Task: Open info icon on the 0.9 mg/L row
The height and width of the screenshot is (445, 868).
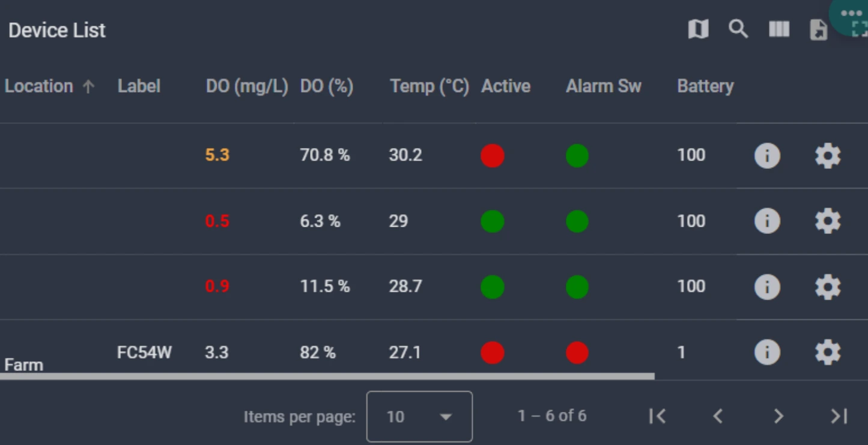Action: click(767, 287)
